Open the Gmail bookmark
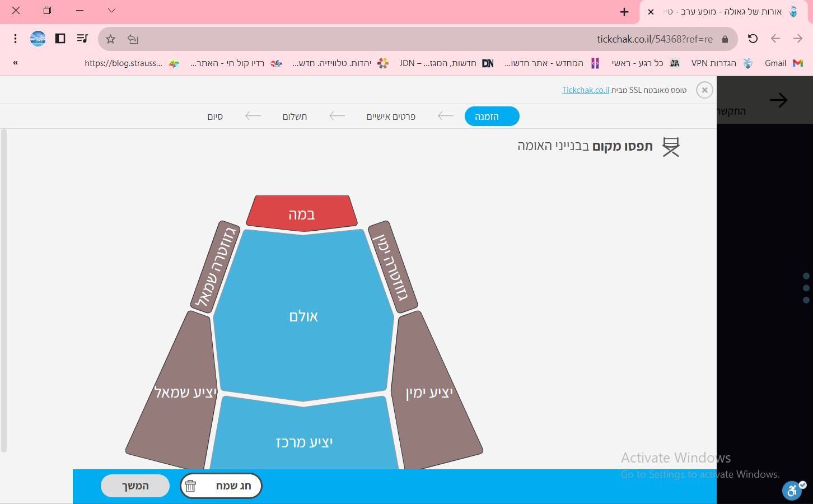 pos(784,63)
